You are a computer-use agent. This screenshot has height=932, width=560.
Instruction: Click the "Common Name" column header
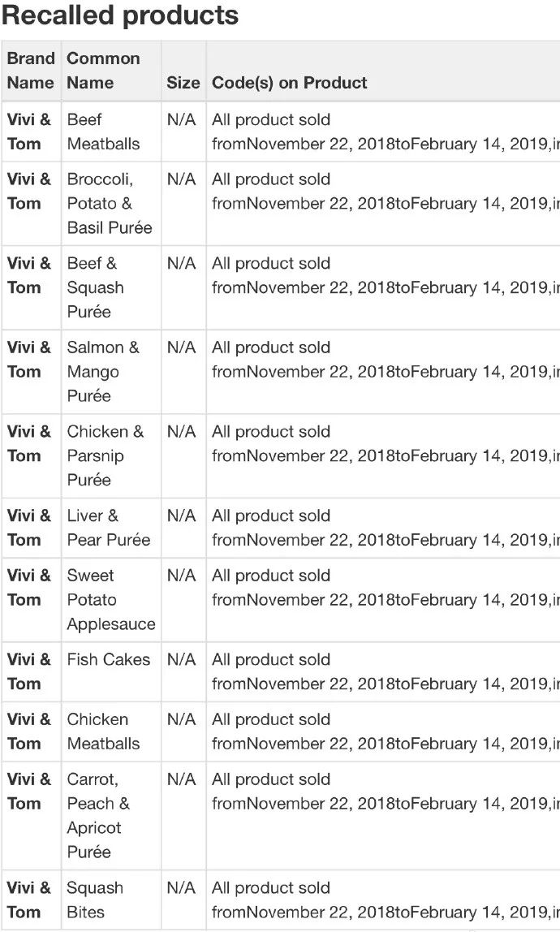click(103, 71)
